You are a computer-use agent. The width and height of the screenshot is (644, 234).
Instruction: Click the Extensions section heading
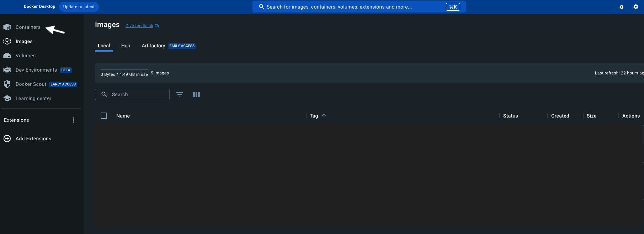tap(16, 120)
